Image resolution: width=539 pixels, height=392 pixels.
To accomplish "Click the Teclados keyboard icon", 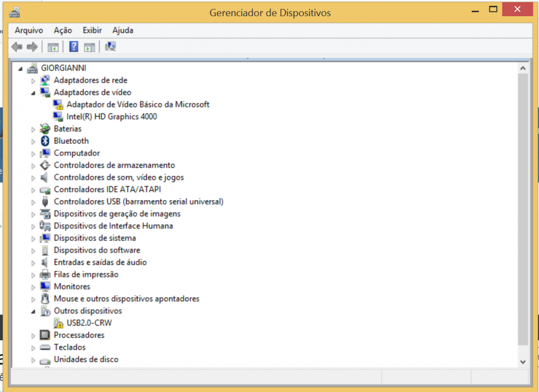I will [x=45, y=347].
